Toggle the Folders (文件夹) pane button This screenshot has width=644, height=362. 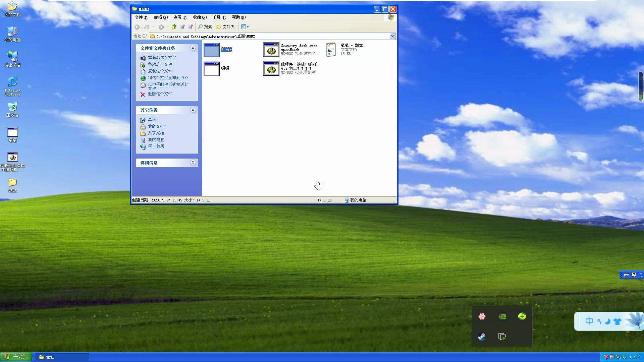tap(225, 27)
